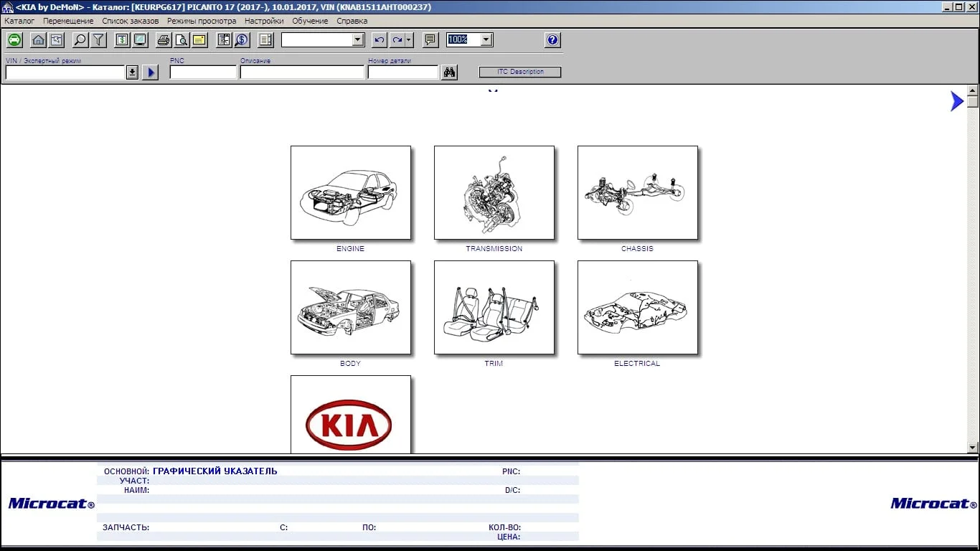
Task: Click the scrollbar down arrow
Action: [x=973, y=448]
